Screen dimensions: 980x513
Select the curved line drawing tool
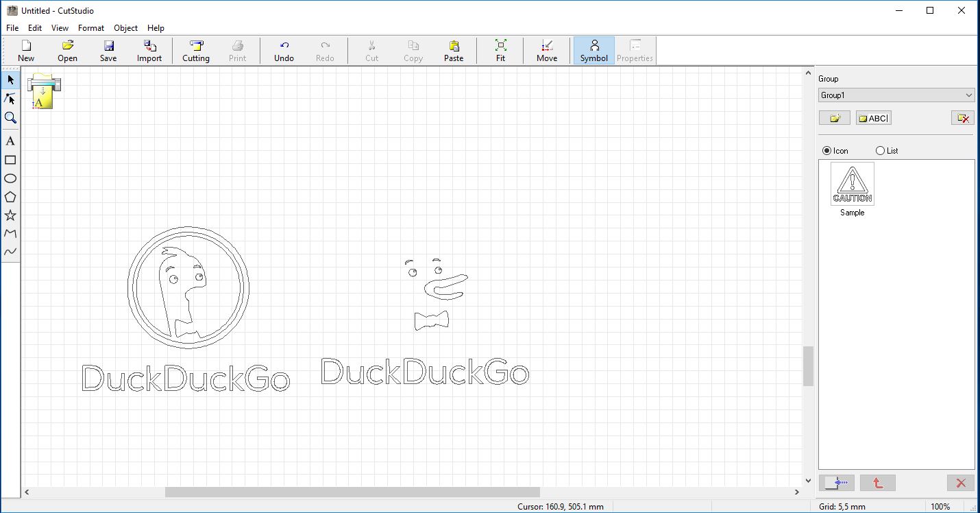tap(10, 252)
